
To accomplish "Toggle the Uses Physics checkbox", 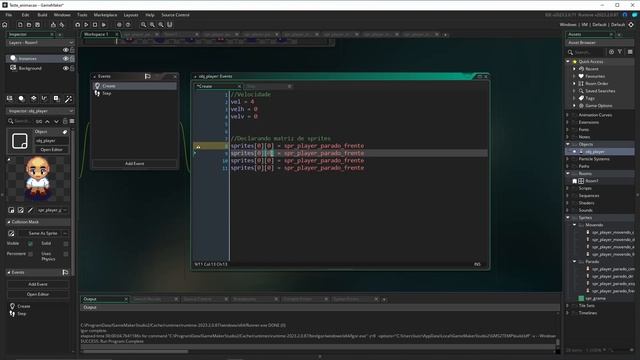I will (x=66, y=254).
